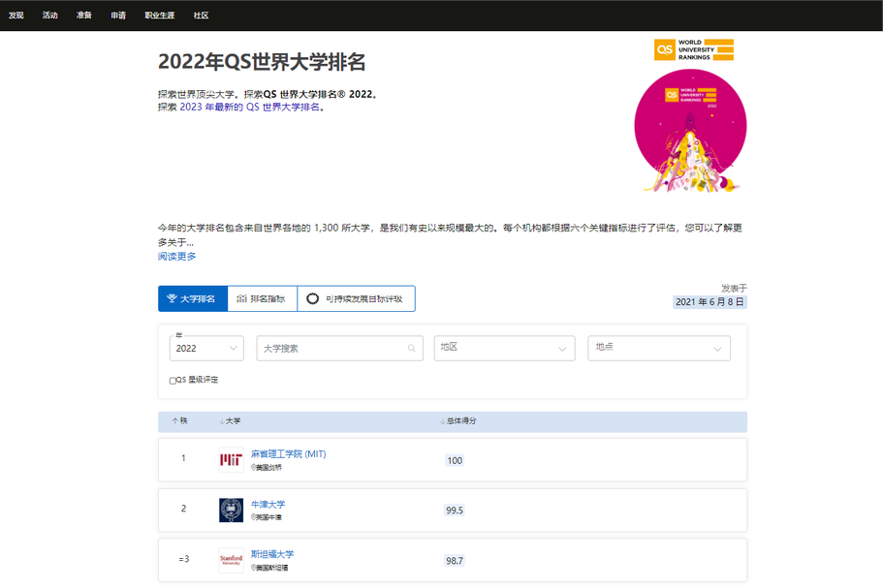Go to the 社区 navigation item
The image size is (883, 588).
click(x=201, y=15)
